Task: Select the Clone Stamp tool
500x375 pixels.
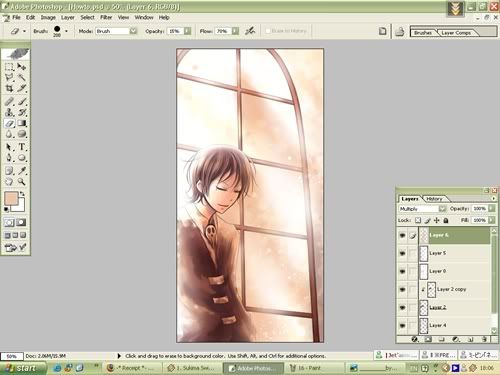Action: (x=9, y=112)
